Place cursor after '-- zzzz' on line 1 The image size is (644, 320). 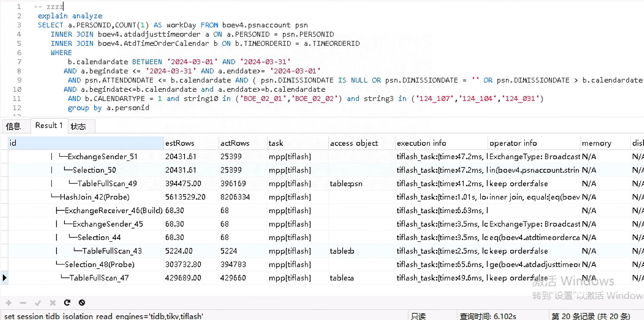63,7
